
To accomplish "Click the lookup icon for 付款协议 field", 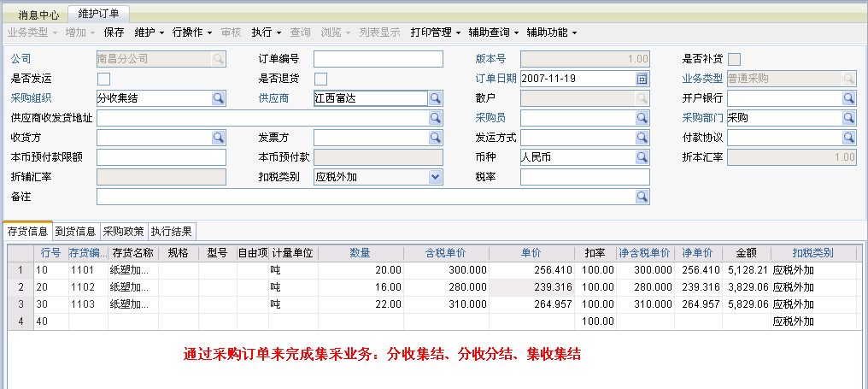I will point(848,138).
